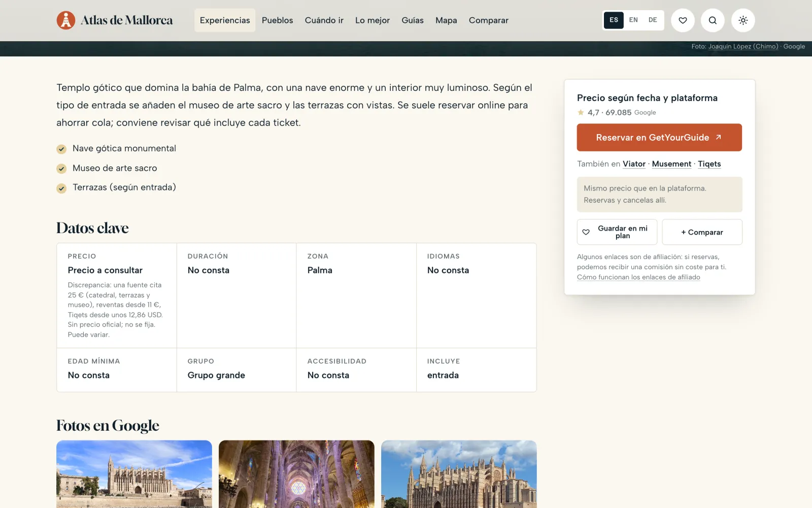Open the Tiqets booking link
This screenshot has width=812, height=508.
[x=709, y=164]
